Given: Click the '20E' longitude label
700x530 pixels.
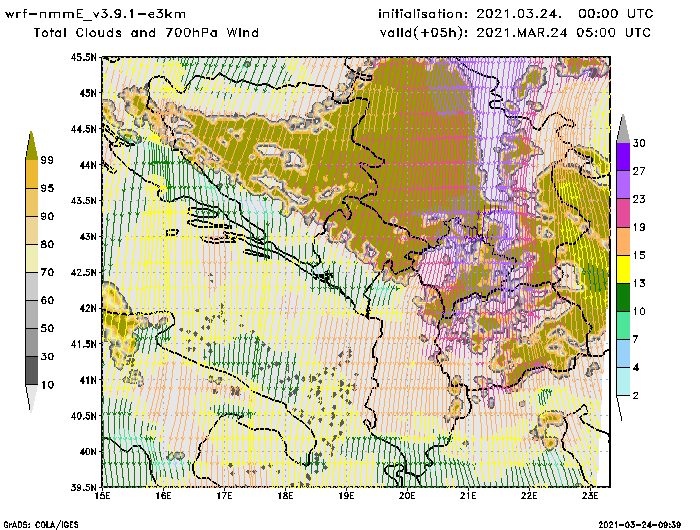Looking at the screenshot, I should pos(407,496).
